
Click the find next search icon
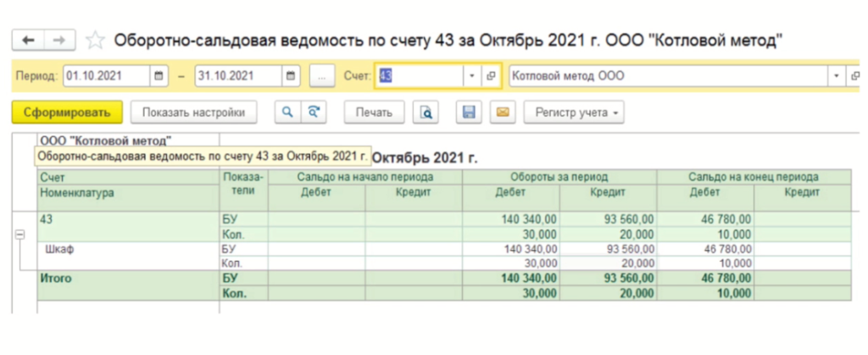(314, 112)
